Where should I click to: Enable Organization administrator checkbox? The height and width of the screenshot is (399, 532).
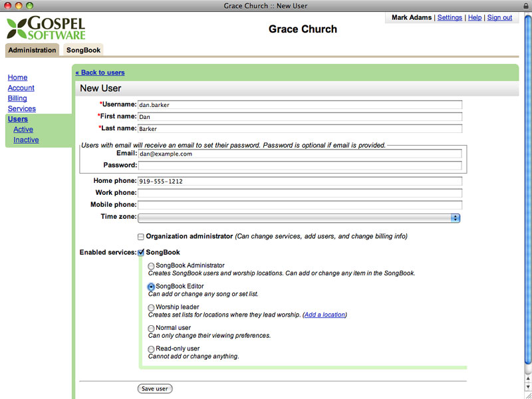click(141, 237)
